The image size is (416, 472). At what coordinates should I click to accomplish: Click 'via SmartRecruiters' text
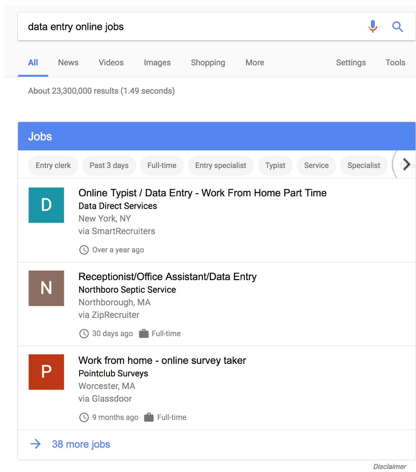coord(117,231)
